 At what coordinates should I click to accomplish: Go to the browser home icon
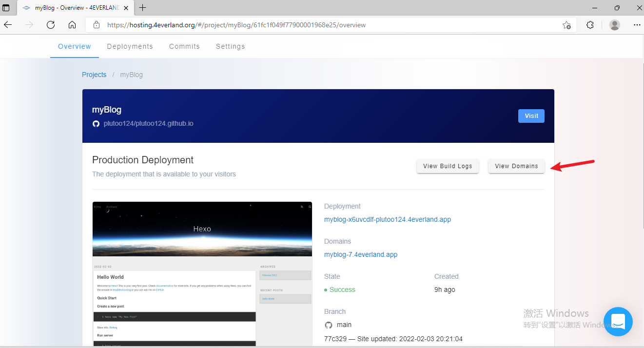pos(72,25)
